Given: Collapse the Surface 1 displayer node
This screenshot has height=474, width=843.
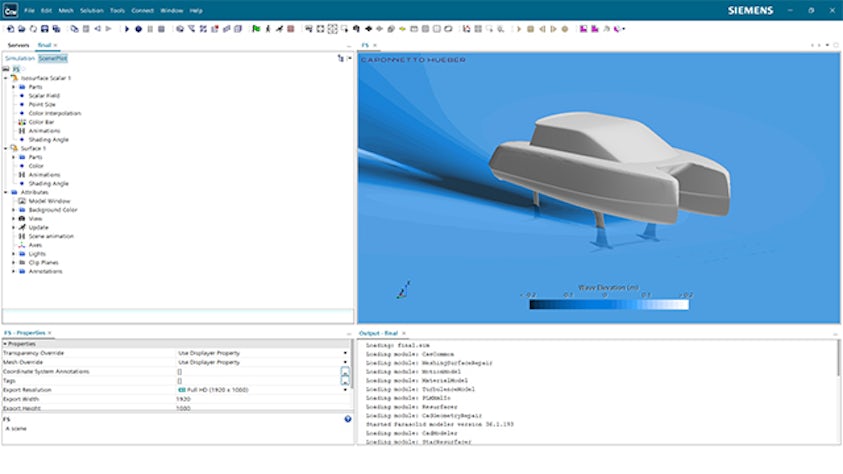Looking at the screenshot, I should (6, 148).
